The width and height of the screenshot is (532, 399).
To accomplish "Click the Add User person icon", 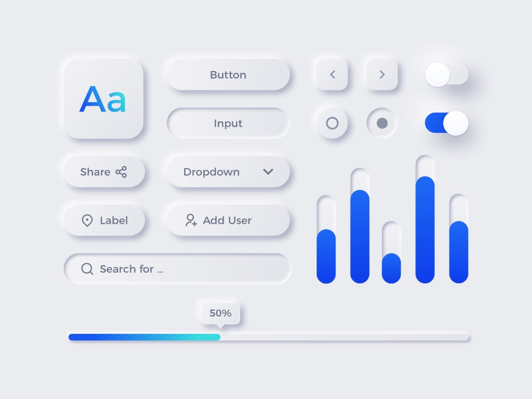I will 189,220.
